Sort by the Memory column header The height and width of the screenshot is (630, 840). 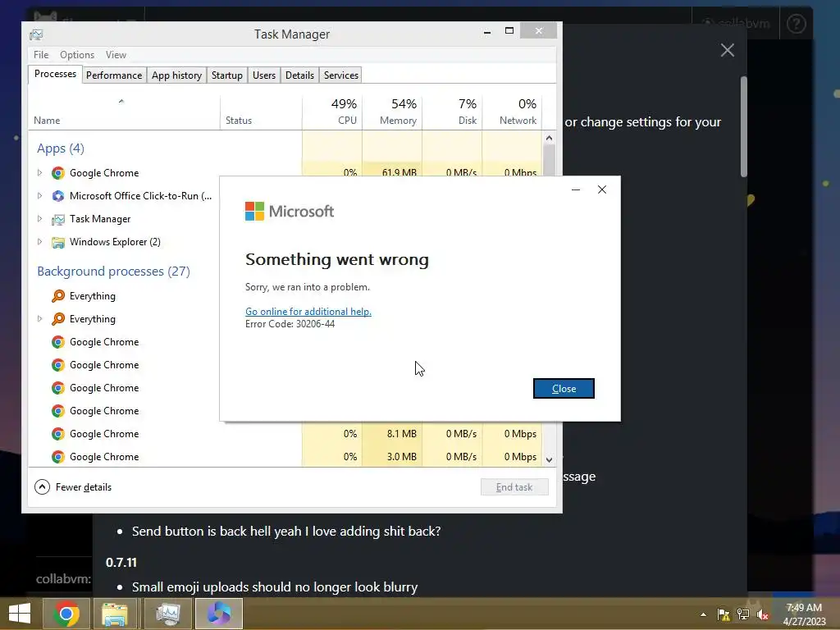pos(392,112)
